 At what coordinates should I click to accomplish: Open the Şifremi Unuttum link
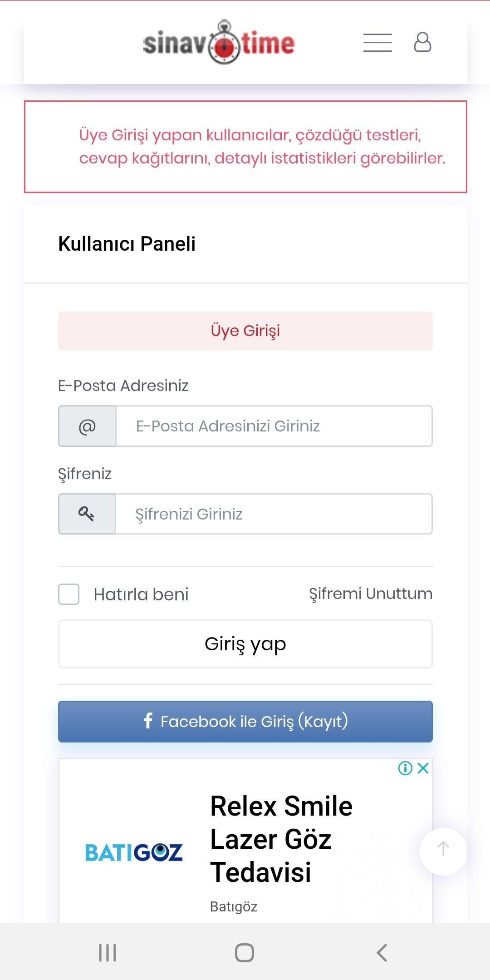tap(371, 594)
